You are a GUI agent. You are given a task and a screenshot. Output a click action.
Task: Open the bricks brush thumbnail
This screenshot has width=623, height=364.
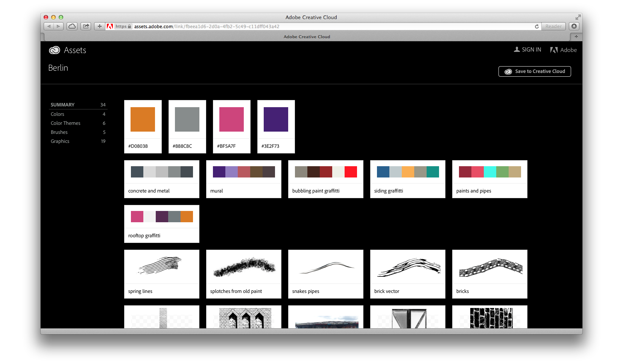(490, 274)
